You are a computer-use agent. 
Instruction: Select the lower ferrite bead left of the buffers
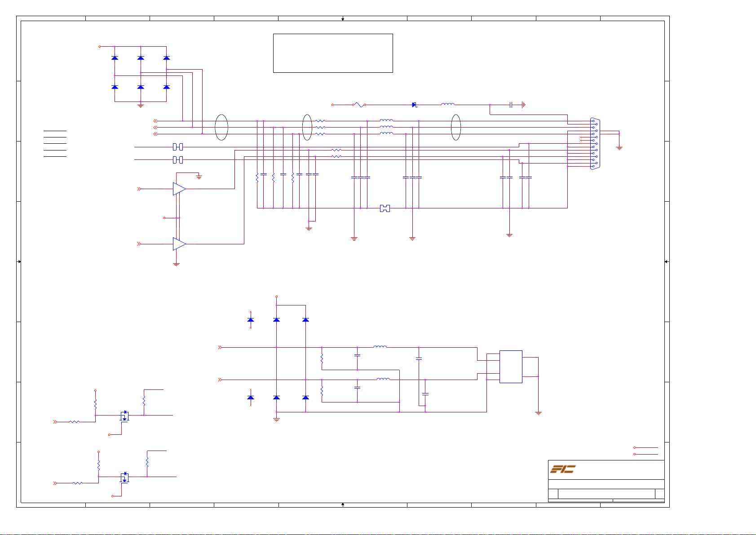pyautogui.click(x=178, y=159)
